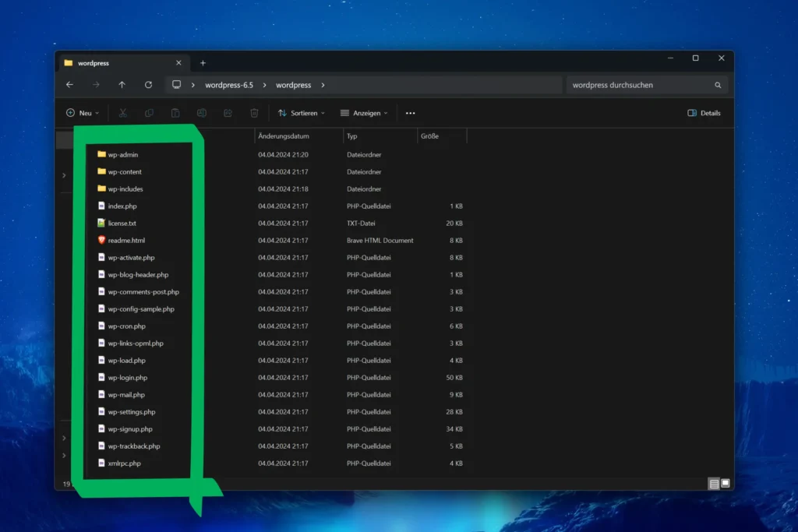This screenshot has height=532, width=798.
Task: Open the three-dot more options menu
Action: click(x=411, y=113)
